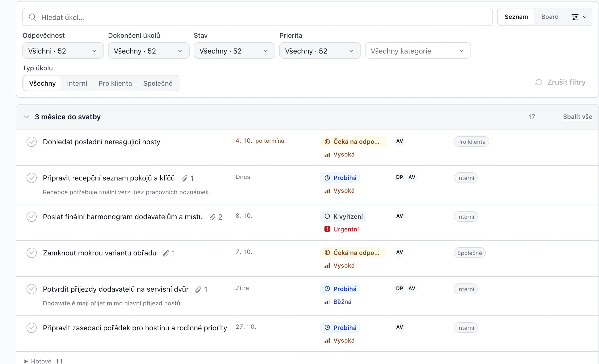Filter task type by Interní

click(77, 83)
